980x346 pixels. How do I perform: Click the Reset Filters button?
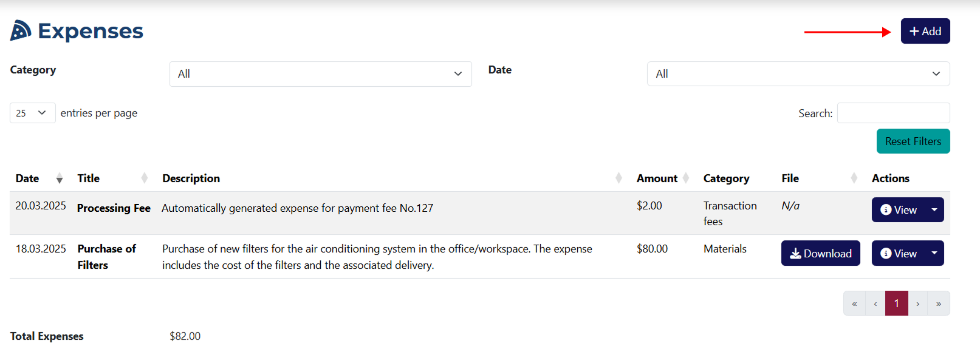click(x=913, y=141)
